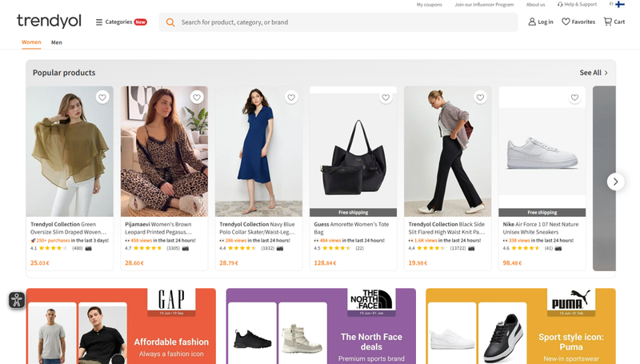The height and width of the screenshot is (364, 640).
Task: Focus the product search field
Action: [x=338, y=22]
